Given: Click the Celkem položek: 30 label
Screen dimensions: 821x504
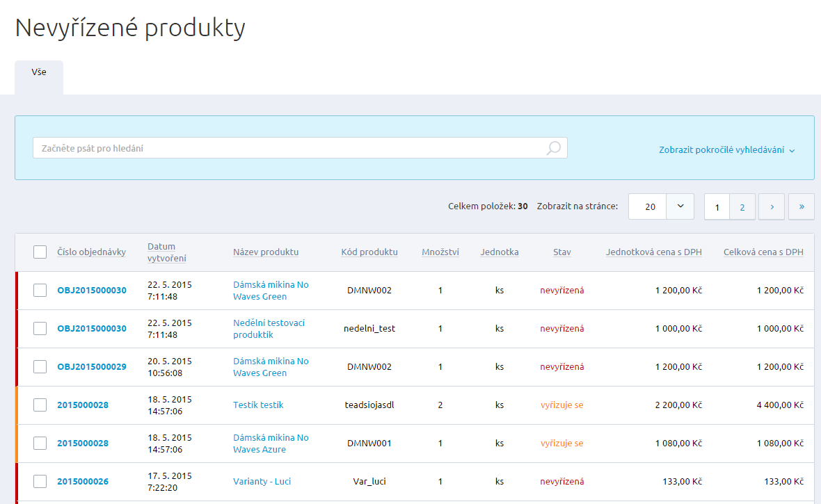Looking at the screenshot, I should pyautogui.click(x=488, y=206).
